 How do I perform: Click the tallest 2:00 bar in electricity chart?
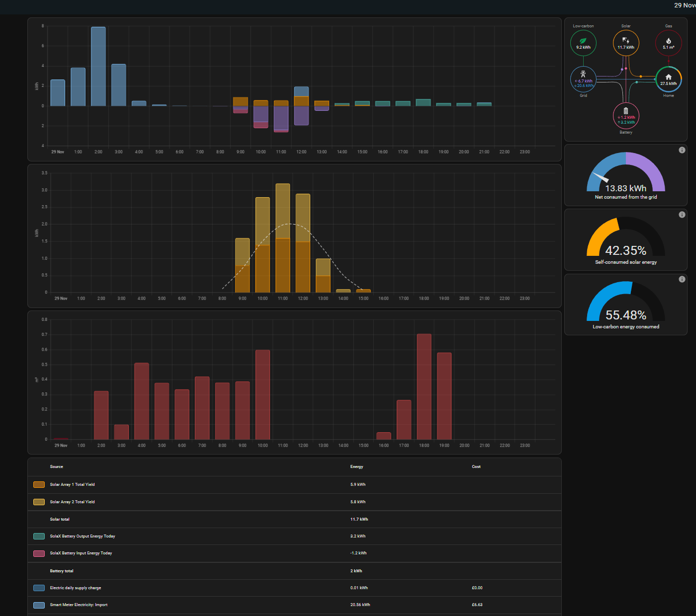click(98, 66)
